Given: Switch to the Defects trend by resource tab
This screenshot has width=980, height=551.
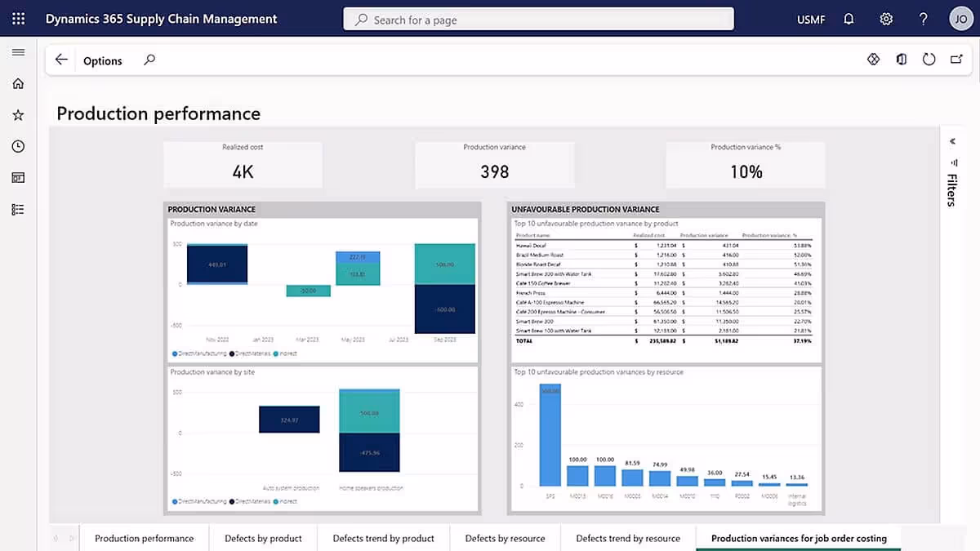Looking at the screenshot, I should 627,538.
